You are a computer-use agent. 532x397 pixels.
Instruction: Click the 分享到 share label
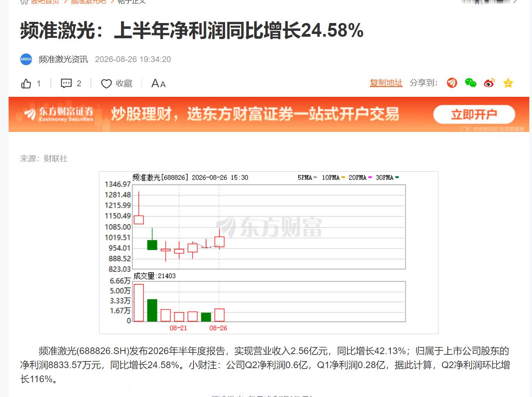(424, 83)
